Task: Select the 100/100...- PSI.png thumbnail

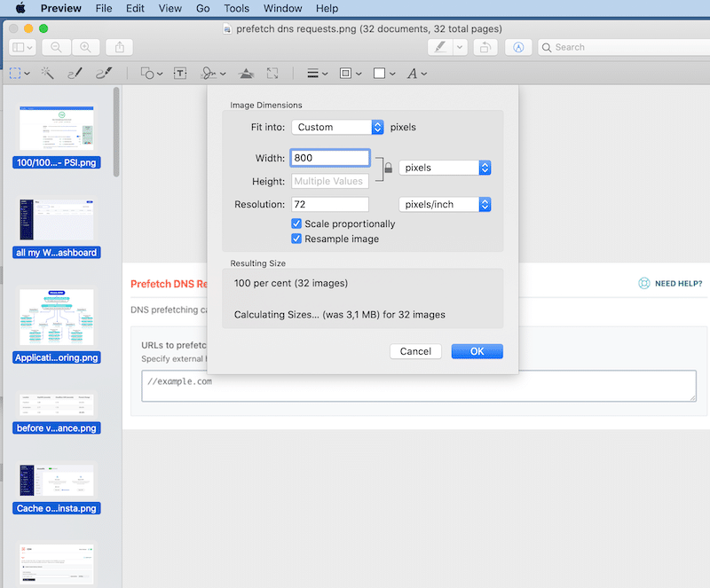Action: [57, 128]
